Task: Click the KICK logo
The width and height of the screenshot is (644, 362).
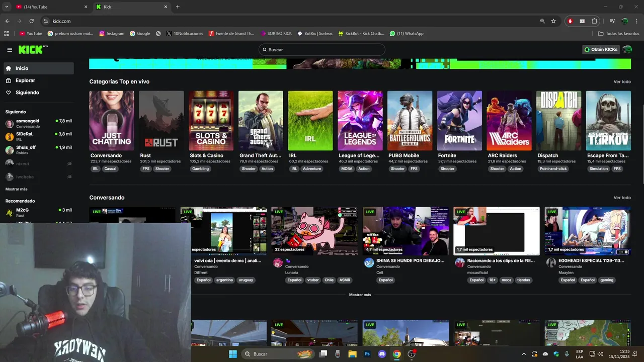Action: click(x=33, y=50)
